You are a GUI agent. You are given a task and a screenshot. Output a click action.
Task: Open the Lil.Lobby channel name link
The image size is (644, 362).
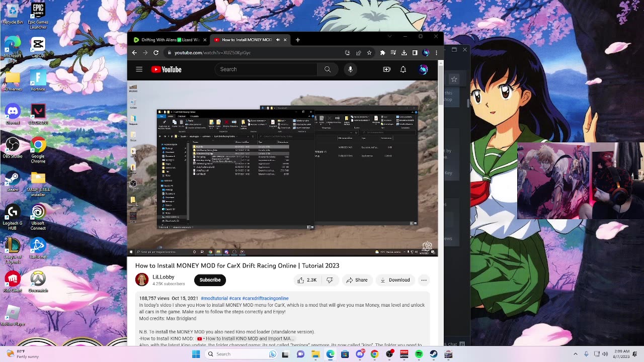point(164,277)
